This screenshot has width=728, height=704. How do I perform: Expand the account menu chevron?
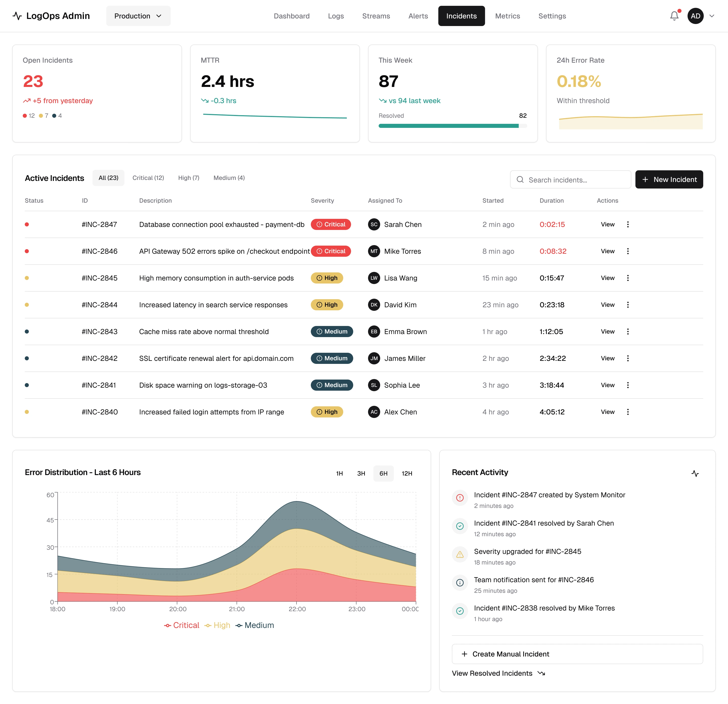712,16
